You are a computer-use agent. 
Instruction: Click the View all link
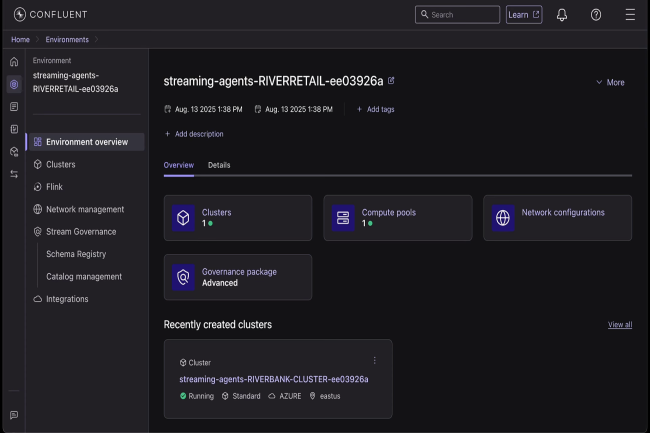coord(620,324)
